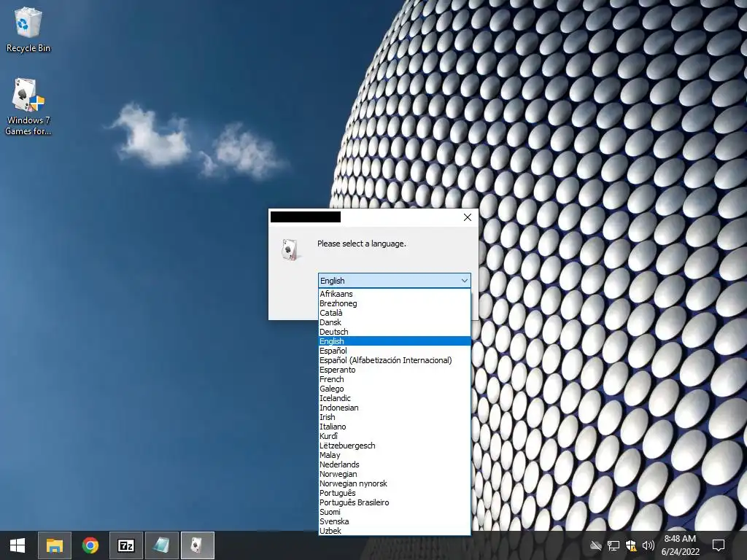This screenshot has height=560, width=747.
Task: Pick Uzbek in the language list
Action: pyautogui.click(x=395, y=531)
